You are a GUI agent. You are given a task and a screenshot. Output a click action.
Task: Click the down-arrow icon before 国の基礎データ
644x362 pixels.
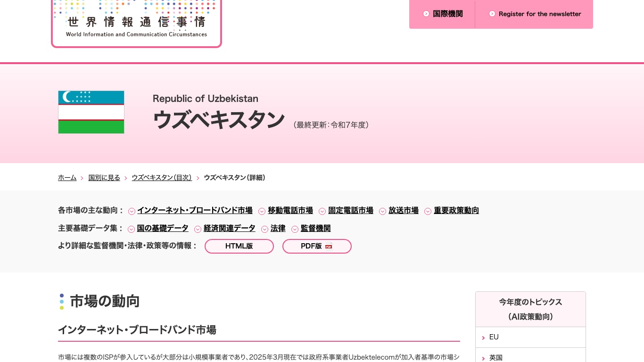[132, 229]
